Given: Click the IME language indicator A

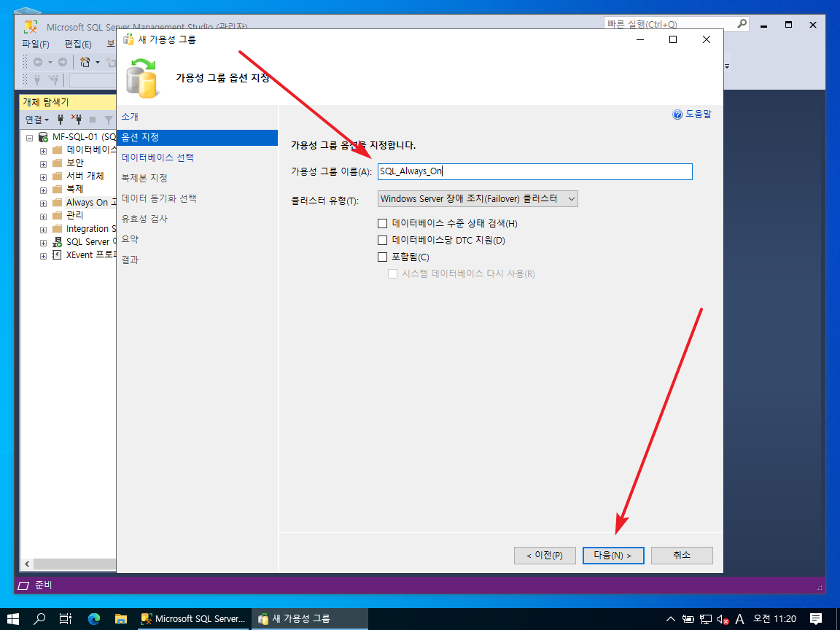Looking at the screenshot, I should coord(740,619).
